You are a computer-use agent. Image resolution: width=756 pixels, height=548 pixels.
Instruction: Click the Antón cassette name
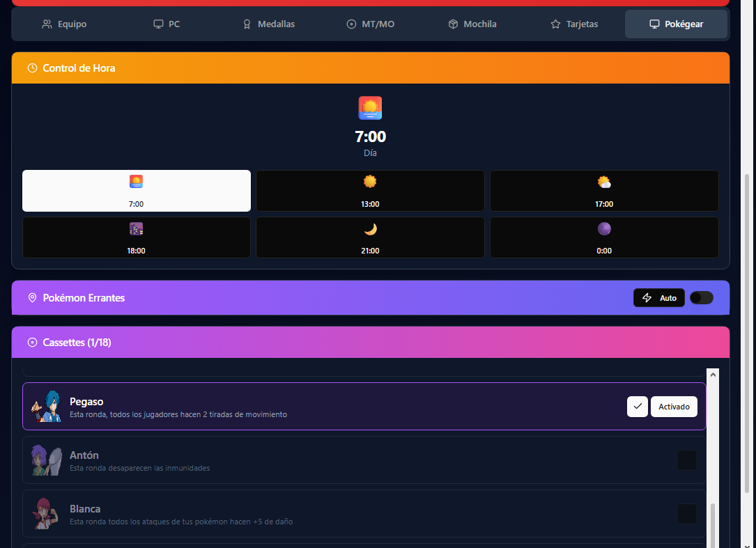pyautogui.click(x=84, y=455)
